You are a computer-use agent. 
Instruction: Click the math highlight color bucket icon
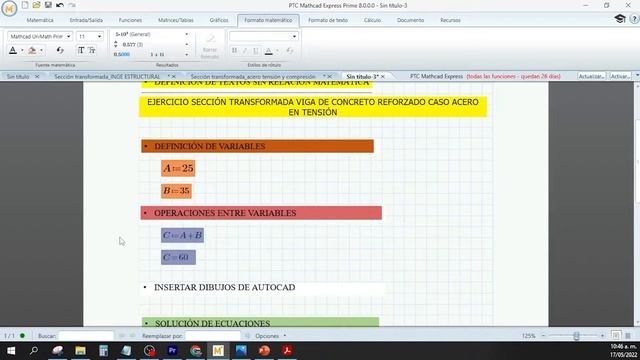point(32,50)
